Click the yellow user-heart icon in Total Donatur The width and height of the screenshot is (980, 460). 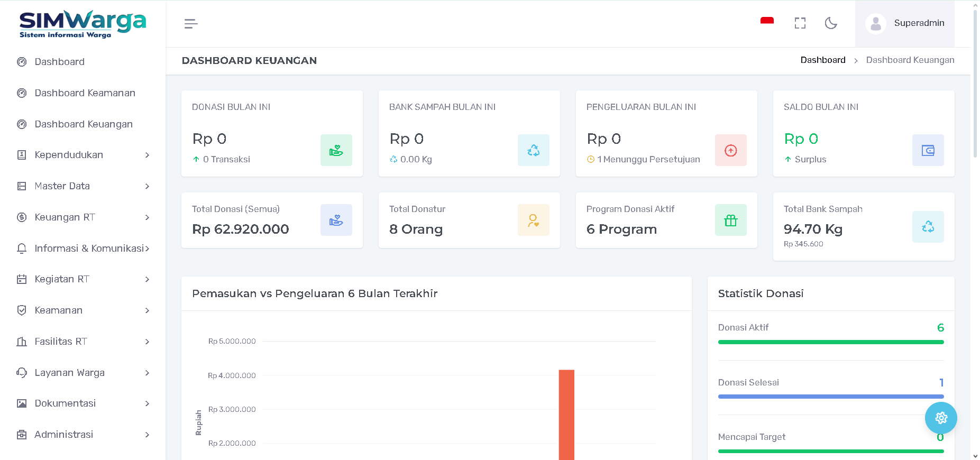534,220
